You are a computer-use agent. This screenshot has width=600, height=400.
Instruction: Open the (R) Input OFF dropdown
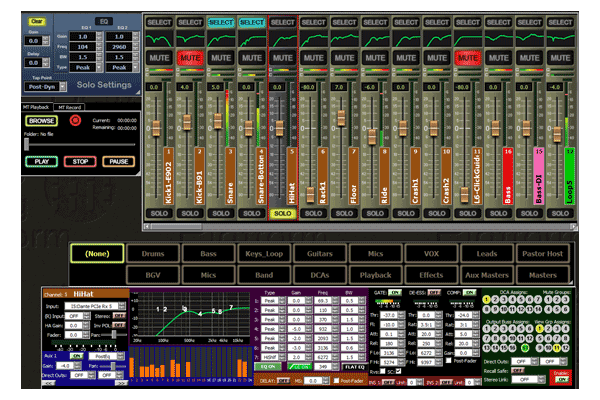coord(77,316)
